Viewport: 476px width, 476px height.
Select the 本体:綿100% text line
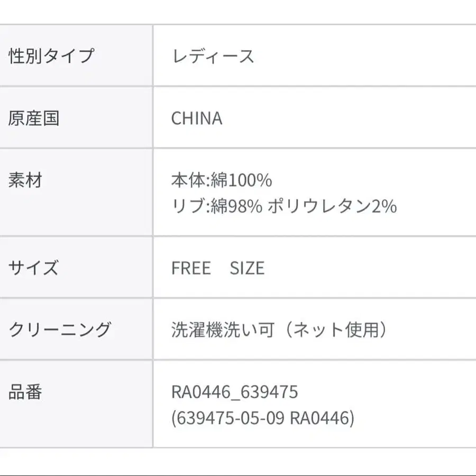click(222, 180)
